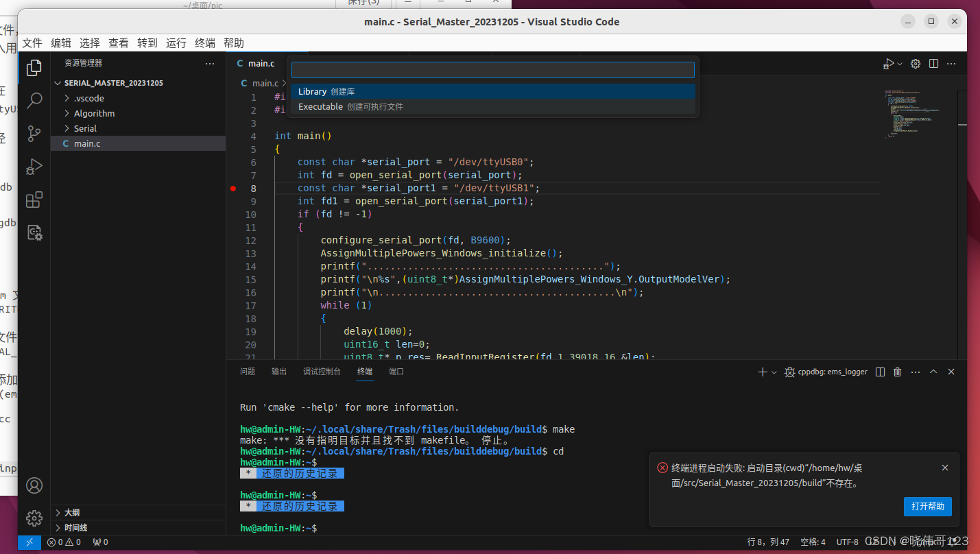Switch to the 端口 panel tab
980x554 pixels.
(x=396, y=372)
